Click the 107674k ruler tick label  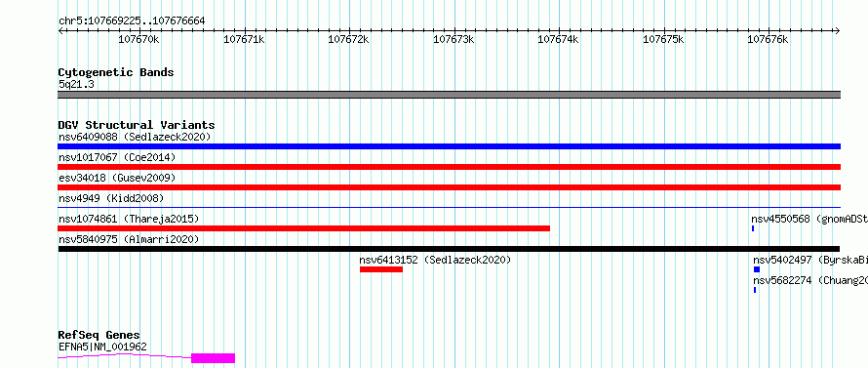click(x=558, y=40)
